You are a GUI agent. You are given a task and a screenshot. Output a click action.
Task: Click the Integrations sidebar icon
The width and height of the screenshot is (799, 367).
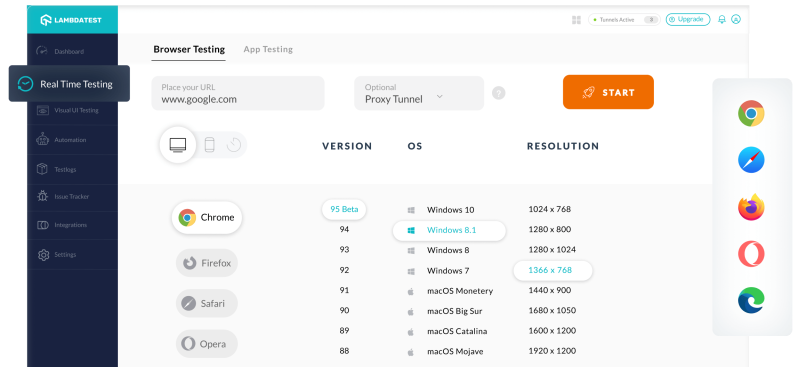pyautogui.click(x=43, y=225)
